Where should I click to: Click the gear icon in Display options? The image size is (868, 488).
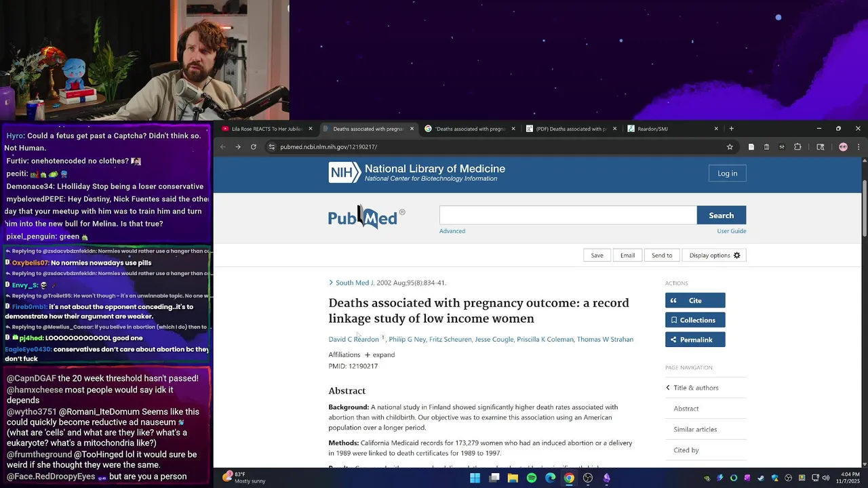click(736, 255)
